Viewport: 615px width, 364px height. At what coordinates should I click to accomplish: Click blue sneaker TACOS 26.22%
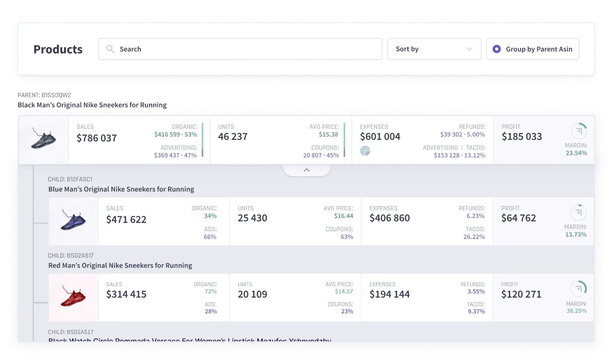474,237
